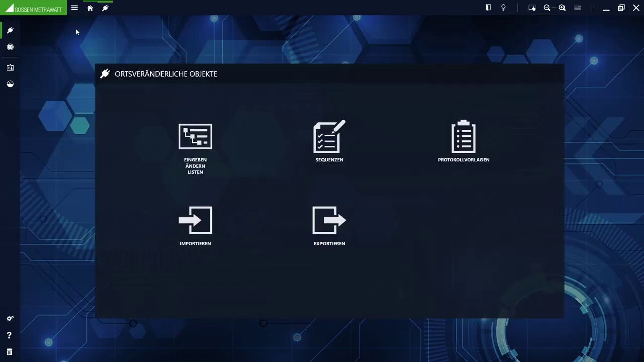
Task: Close the application window
Action: tap(636, 8)
